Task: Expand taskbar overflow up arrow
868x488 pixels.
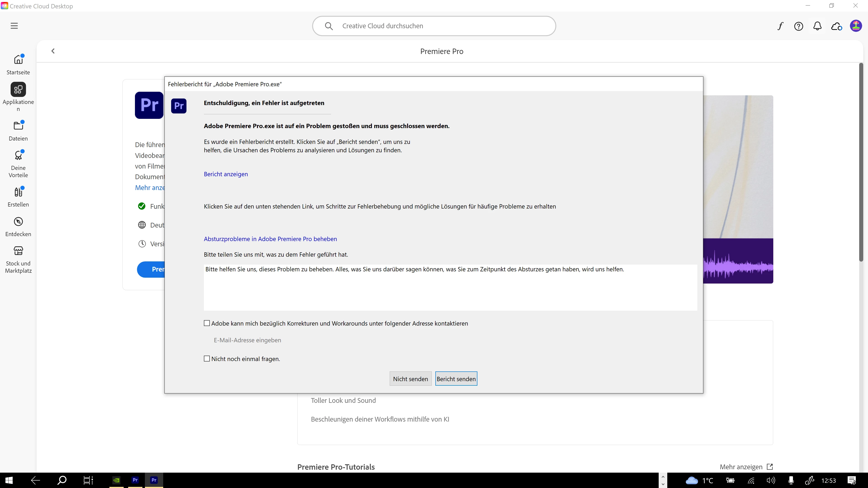Action: [x=663, y=476]
